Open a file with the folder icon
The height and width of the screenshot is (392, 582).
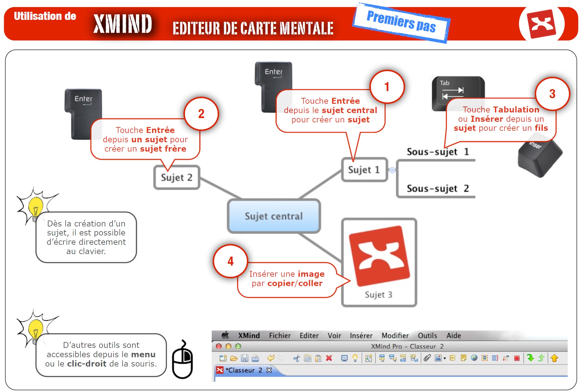click(234, 358)
